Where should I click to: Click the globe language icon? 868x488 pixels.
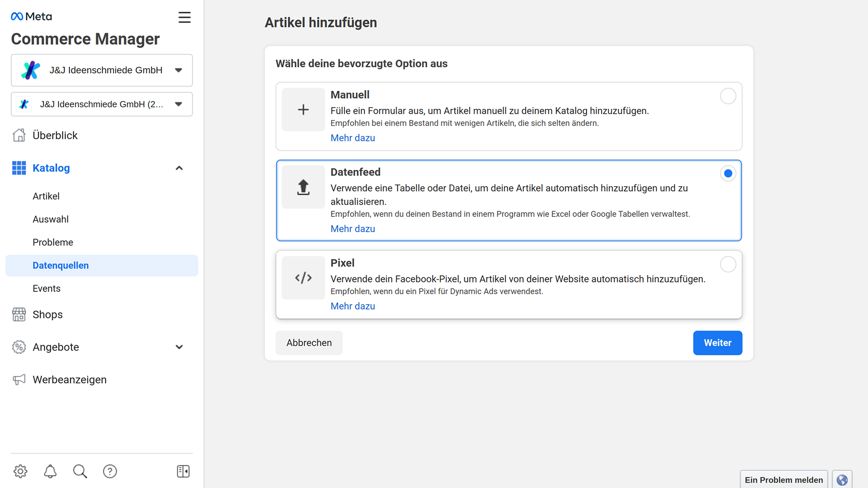842,480
